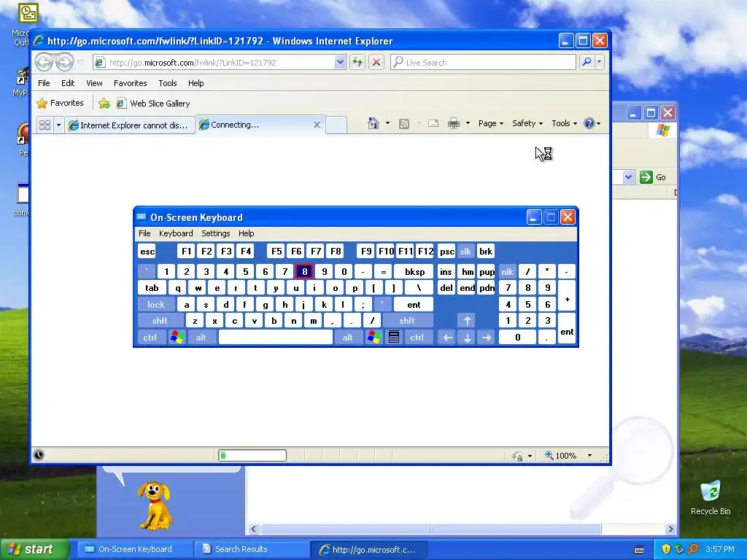This screenshot has height=560, width=747.
Task: Open the IE View menu
Action: pos(94,83)
